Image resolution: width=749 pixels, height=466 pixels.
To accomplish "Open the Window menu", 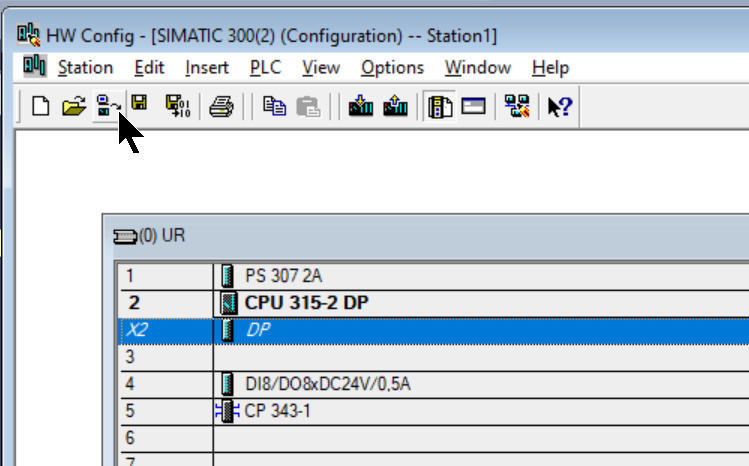I will [478, 67].
